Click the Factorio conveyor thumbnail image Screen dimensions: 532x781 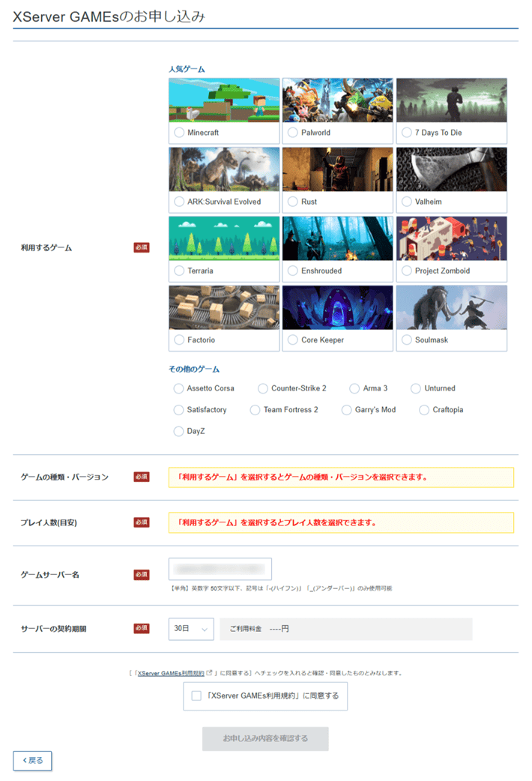click(224, 307)
